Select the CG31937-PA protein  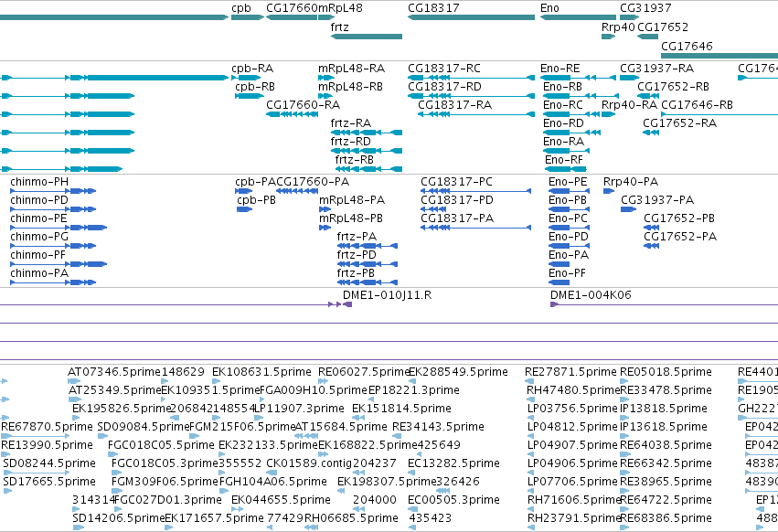[628, 209]
